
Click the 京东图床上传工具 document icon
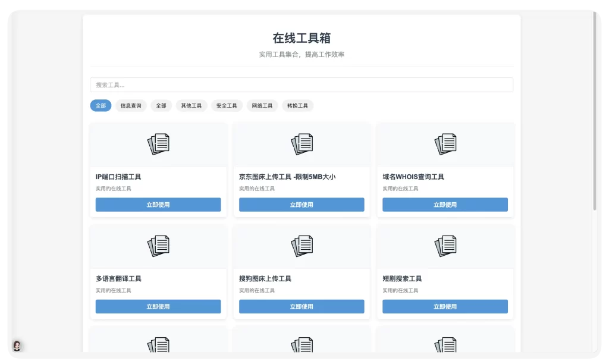point(302,144)
